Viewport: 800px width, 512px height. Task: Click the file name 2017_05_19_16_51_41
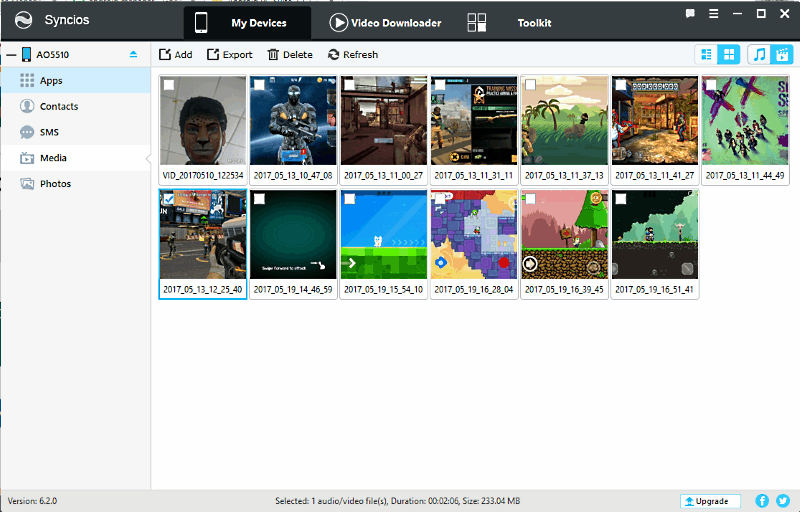pos(655,289)
